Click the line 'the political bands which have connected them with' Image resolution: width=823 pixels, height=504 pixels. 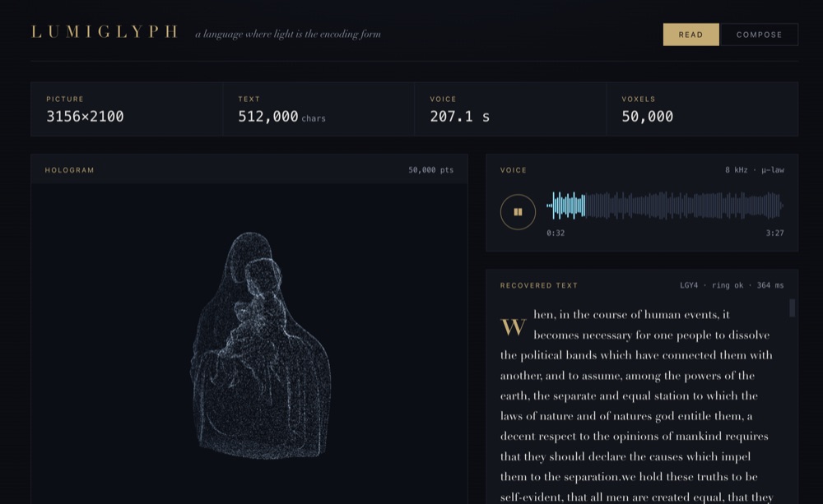pyautogui.click(x=636, y=355)
